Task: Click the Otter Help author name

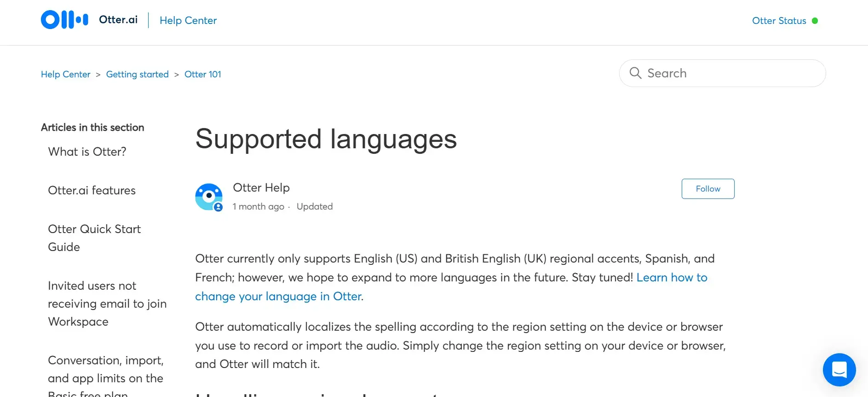Action: [x=261, y=187]
